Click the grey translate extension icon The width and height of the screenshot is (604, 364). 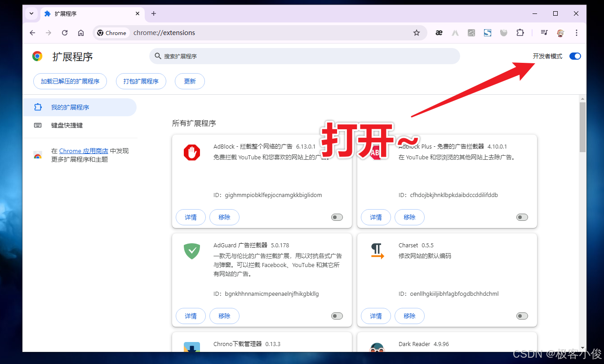pos(471,33)
